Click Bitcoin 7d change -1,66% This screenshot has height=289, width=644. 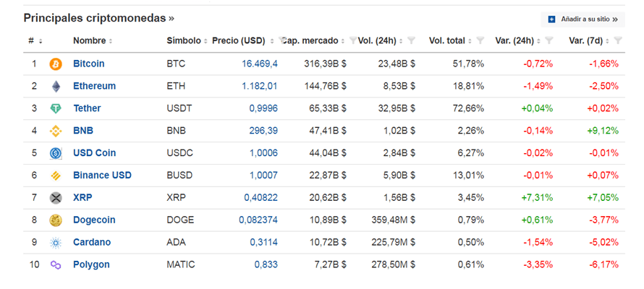coord(603,64)
